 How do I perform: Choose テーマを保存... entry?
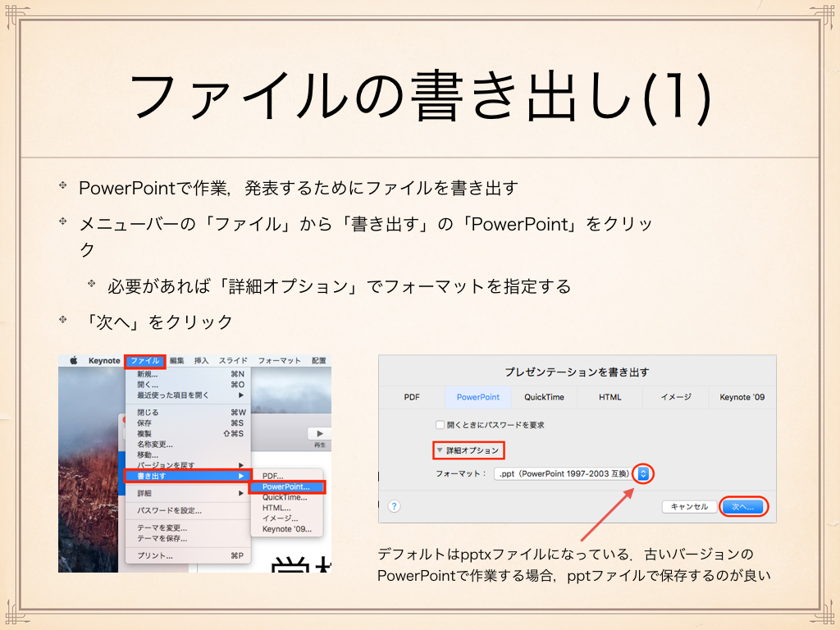click(188, 538)
